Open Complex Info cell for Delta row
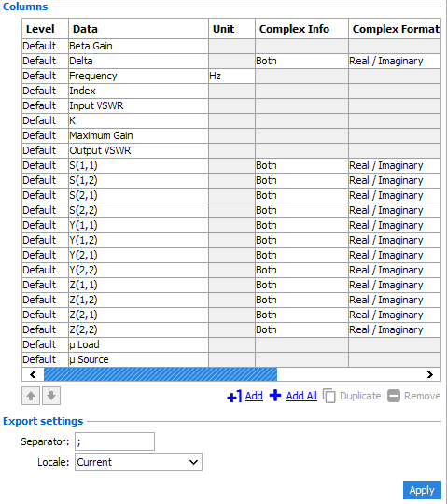This screenshot has height=504, width=447. (301, 61)
